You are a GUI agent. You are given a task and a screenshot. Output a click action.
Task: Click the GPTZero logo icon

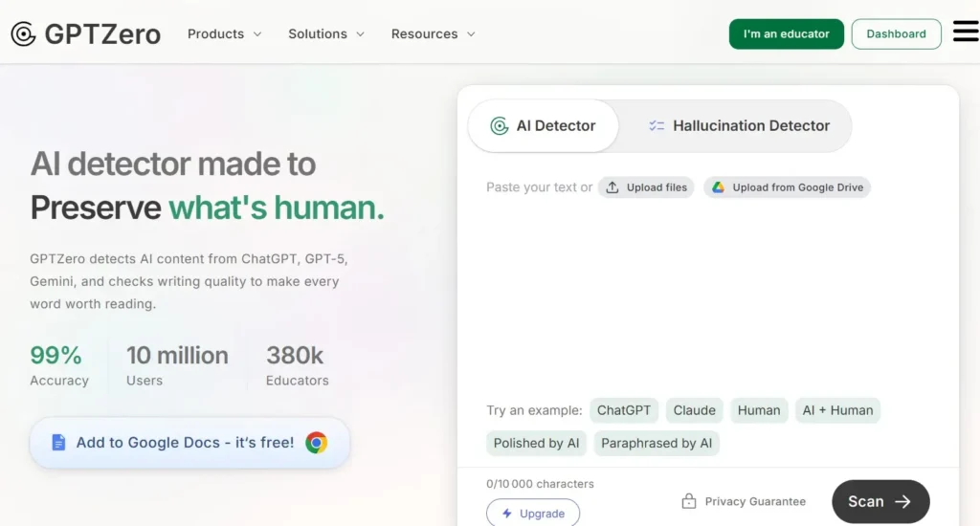click(24, 34)
